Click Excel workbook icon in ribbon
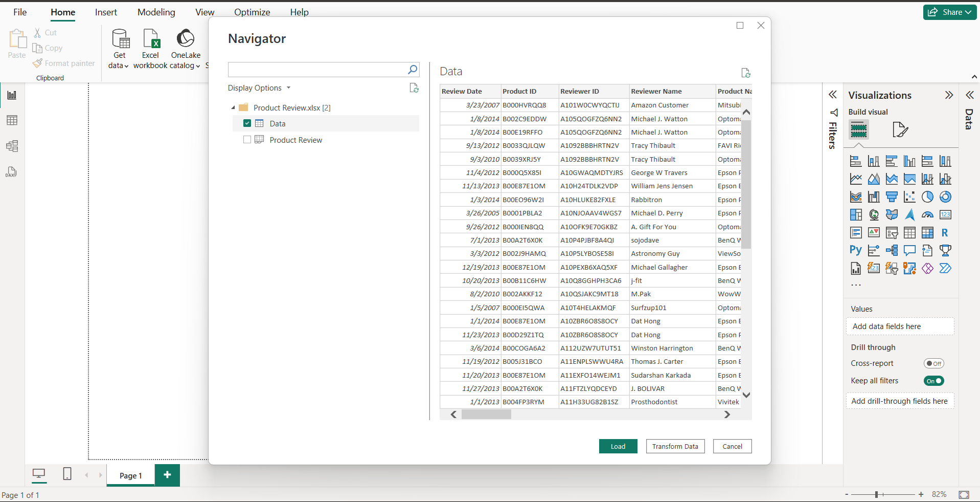980x502 pixels. coord(150,49)
